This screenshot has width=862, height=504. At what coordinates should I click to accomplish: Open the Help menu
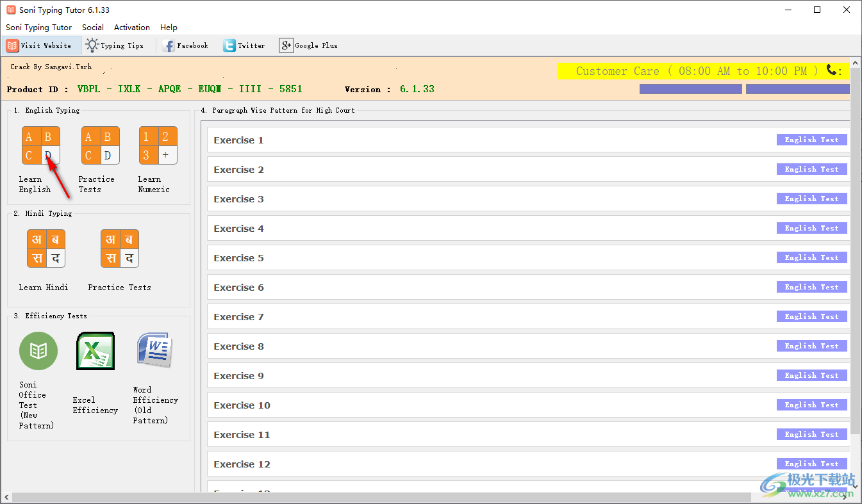coord(169,28)
